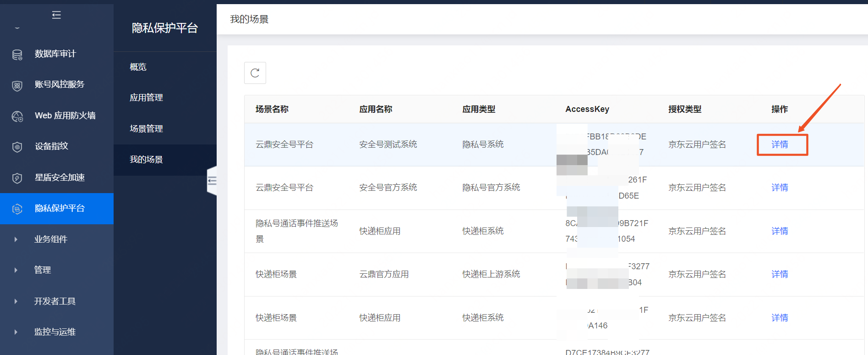This screenshot has height=355, width=868.
Task: Open the 应用管理 menu item
Action: coord(146,98)
